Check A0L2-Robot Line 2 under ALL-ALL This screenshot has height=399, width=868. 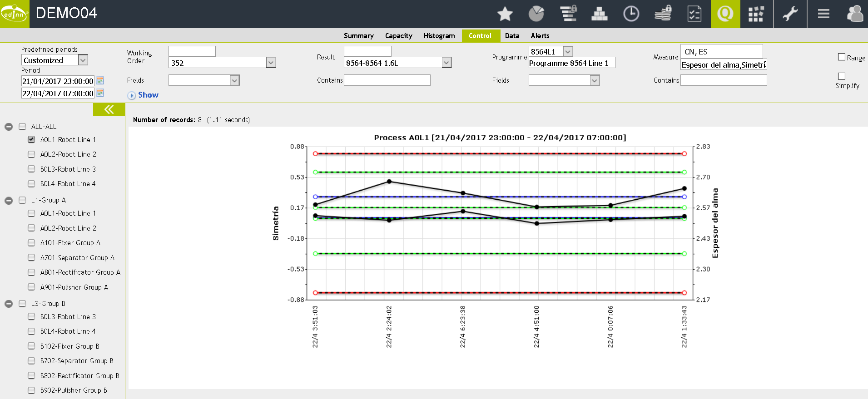31,154
